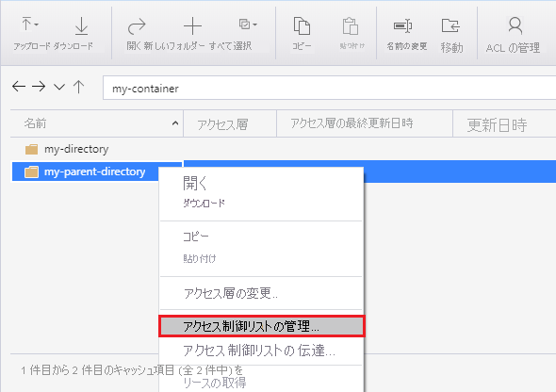Sort by the 更新日時 column header
556x392 pixels.
pyautogui.click(x=504, y=123)
